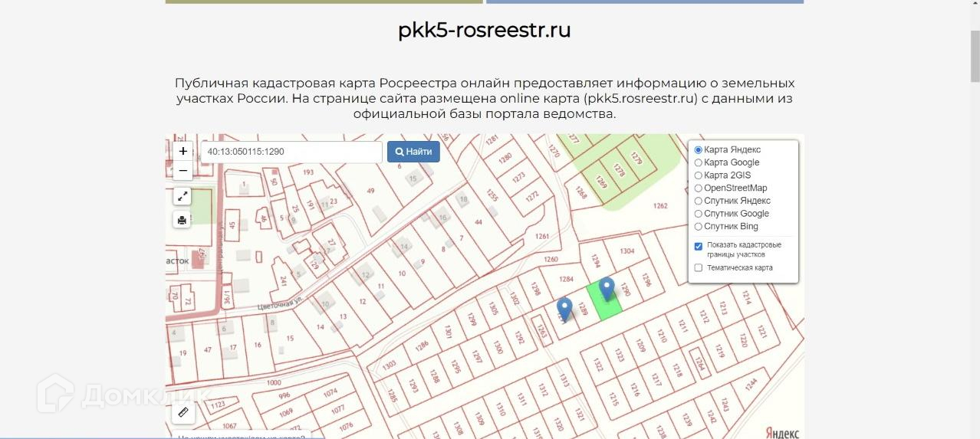Click parcel labeled 1123
This screenshot has width=980, height=439.
[x=219, y=405]
